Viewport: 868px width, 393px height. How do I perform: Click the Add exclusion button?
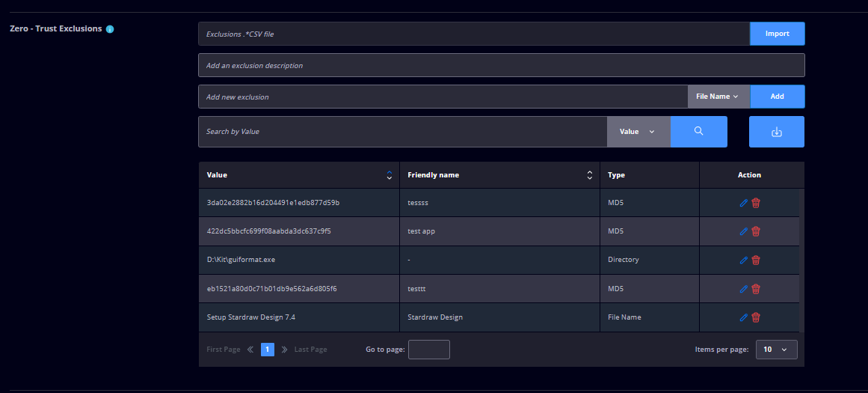click(x=778, y=97)
